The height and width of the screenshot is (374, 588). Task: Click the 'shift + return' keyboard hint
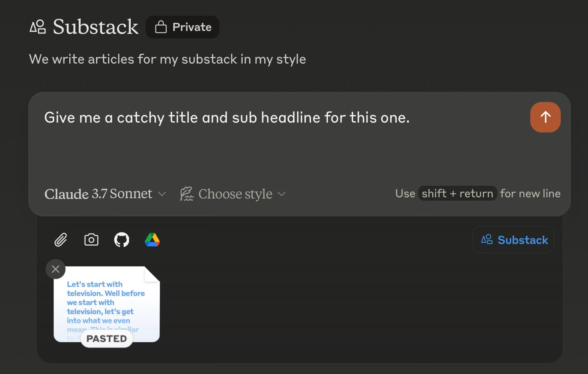(x=457, y=194)
